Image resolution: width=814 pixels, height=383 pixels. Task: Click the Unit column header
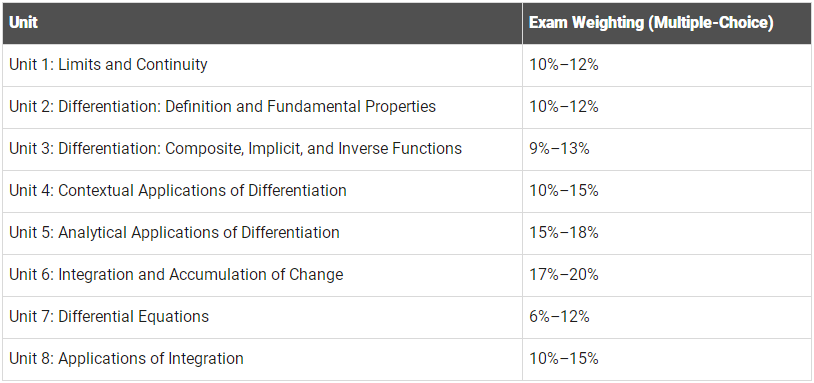(x=23, y=23)
